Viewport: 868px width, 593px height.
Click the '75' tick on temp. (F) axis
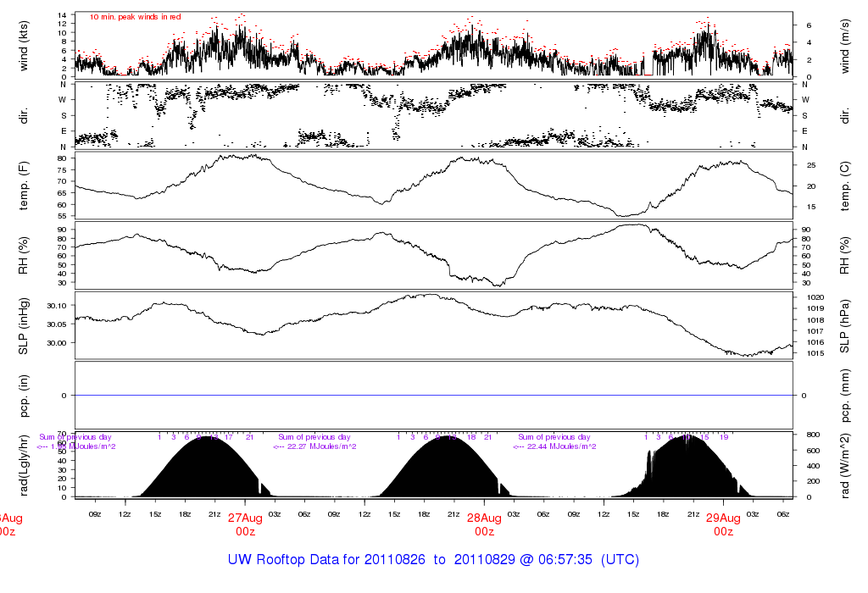(x=63, y=169)
